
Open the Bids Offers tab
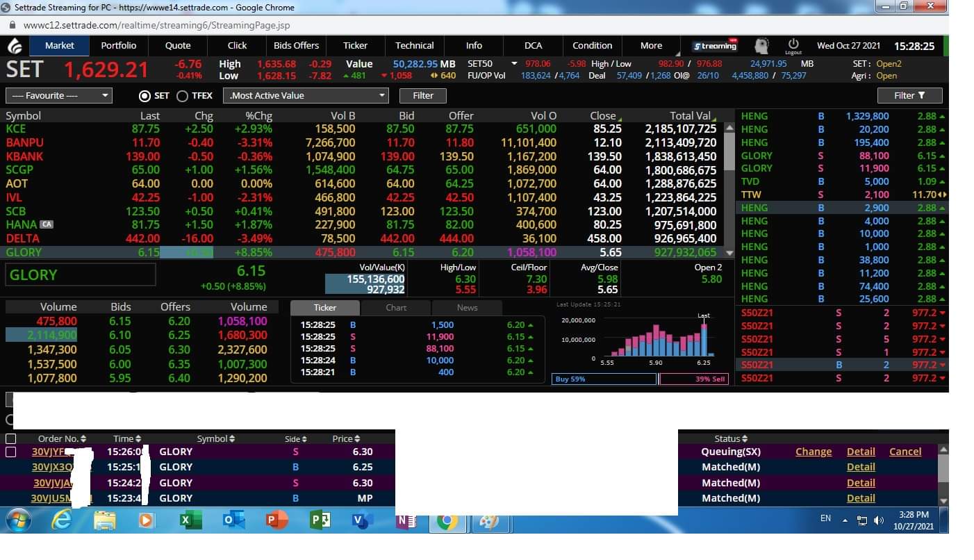(297, 46)
